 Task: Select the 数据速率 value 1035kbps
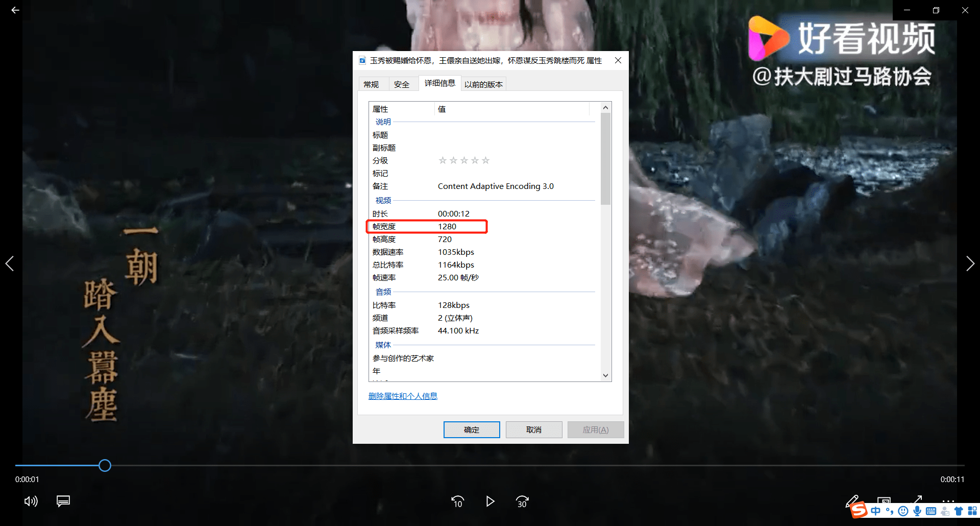[x=456, y=252]
